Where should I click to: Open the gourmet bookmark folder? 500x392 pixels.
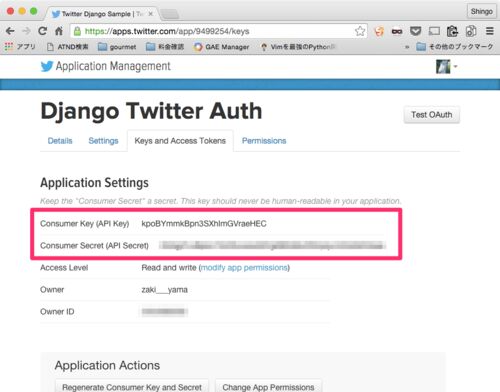tap(117, 47)
